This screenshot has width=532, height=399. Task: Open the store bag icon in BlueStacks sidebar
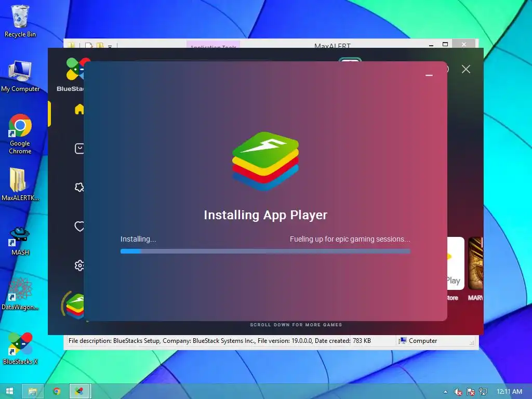(x=79, y=148)
